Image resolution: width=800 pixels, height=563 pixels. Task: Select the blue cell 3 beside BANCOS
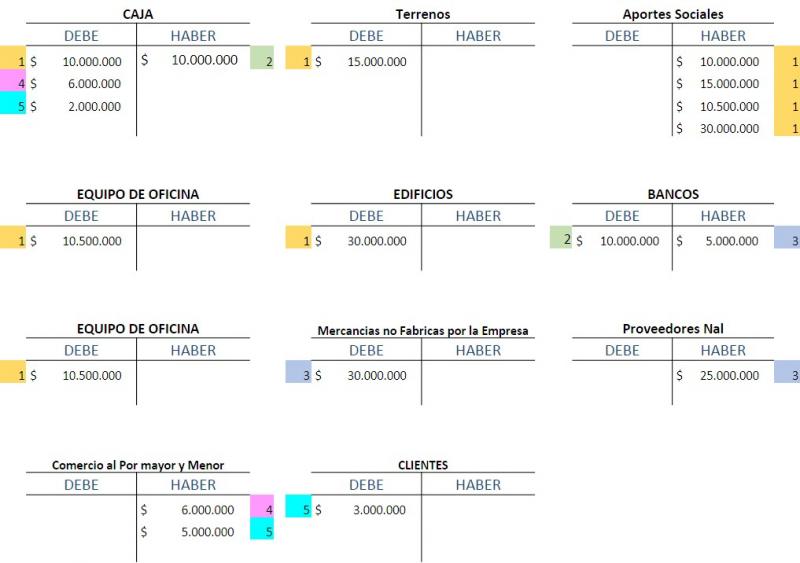pos(787,240)
